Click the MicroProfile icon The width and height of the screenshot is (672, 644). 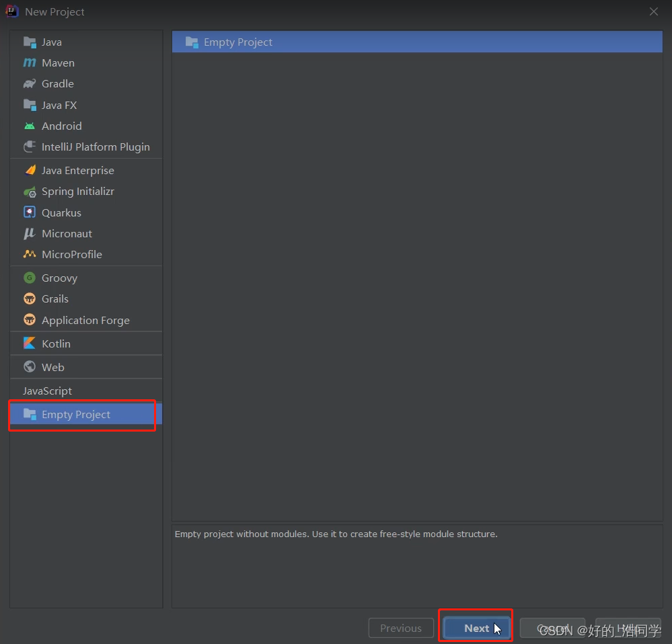pos(30,254)
